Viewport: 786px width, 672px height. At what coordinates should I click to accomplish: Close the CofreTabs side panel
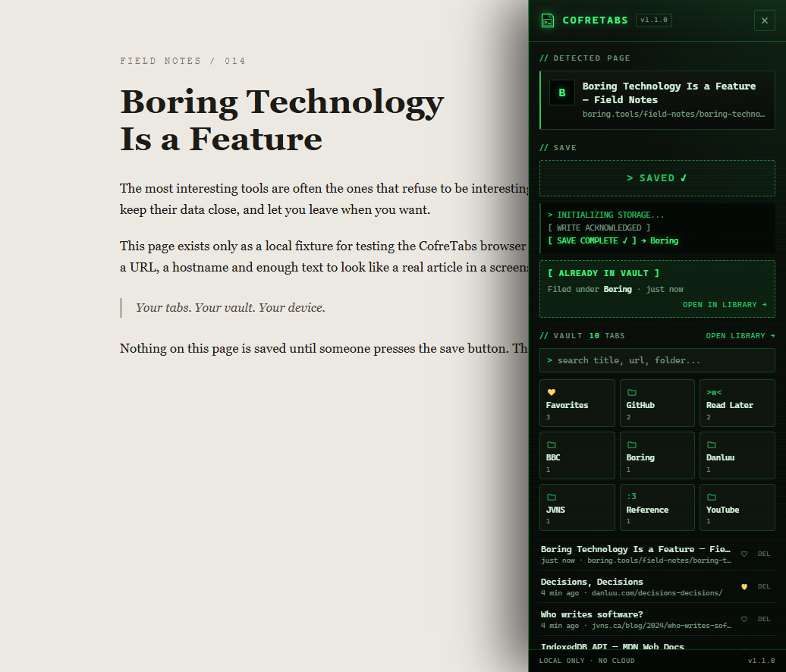click(765, 20)
